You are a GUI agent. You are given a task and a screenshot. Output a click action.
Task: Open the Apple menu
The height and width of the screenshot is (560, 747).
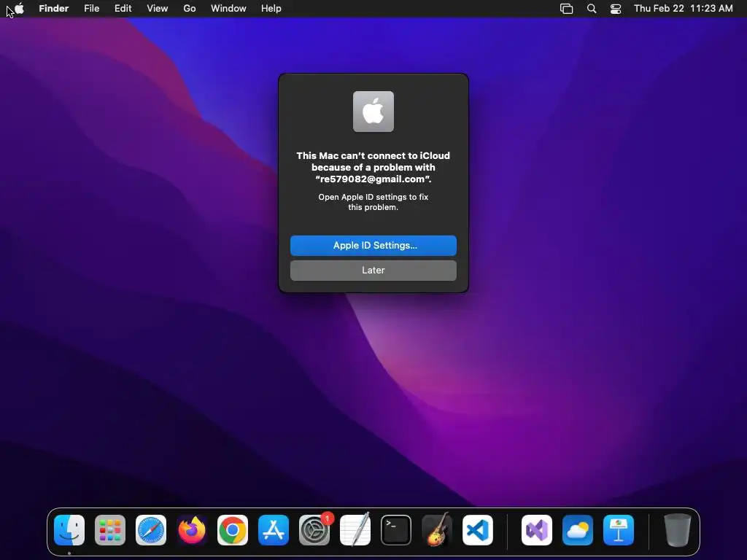click(x=19, y=9)
